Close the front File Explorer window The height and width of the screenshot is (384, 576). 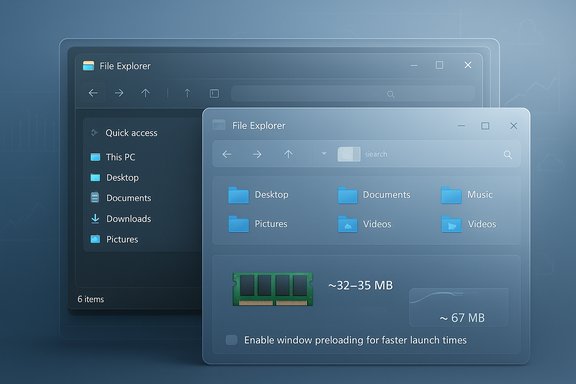514,126
